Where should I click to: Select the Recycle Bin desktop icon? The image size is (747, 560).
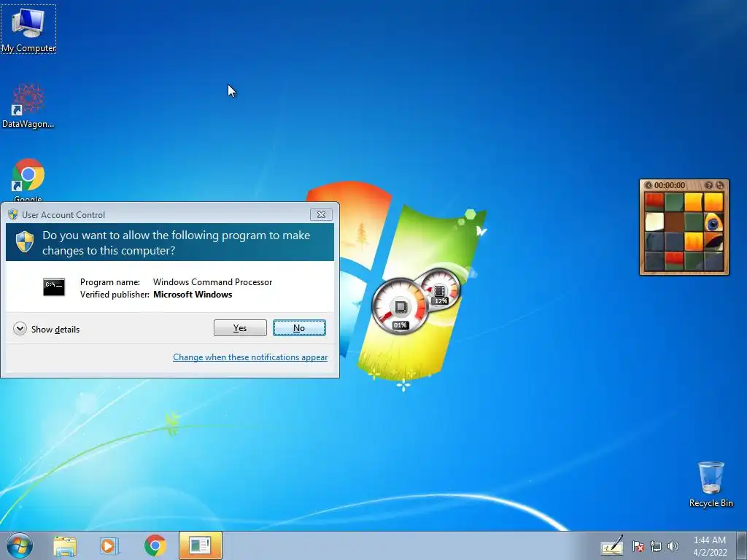tap(711, 484)
